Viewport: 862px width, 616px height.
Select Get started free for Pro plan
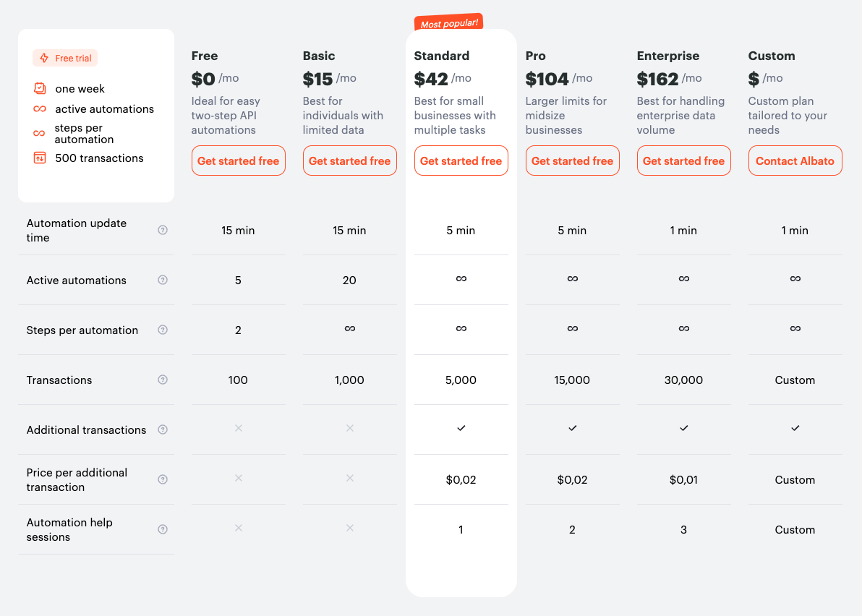pos(572,161)
